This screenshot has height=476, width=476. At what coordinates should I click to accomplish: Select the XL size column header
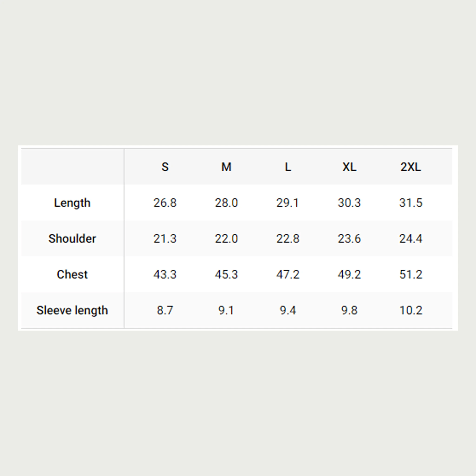(349, 167)
